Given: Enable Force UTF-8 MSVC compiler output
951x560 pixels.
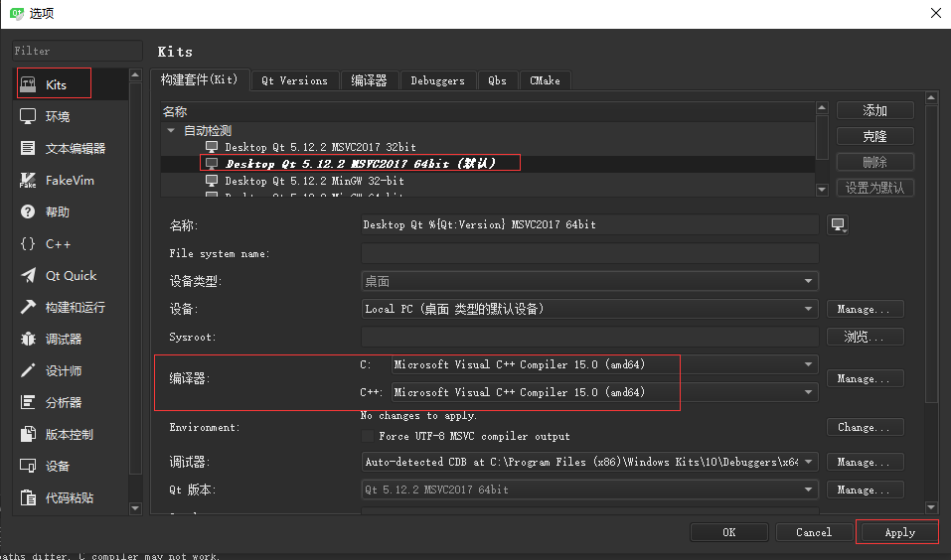Looking at the screenshot, I should pos(368,436).
